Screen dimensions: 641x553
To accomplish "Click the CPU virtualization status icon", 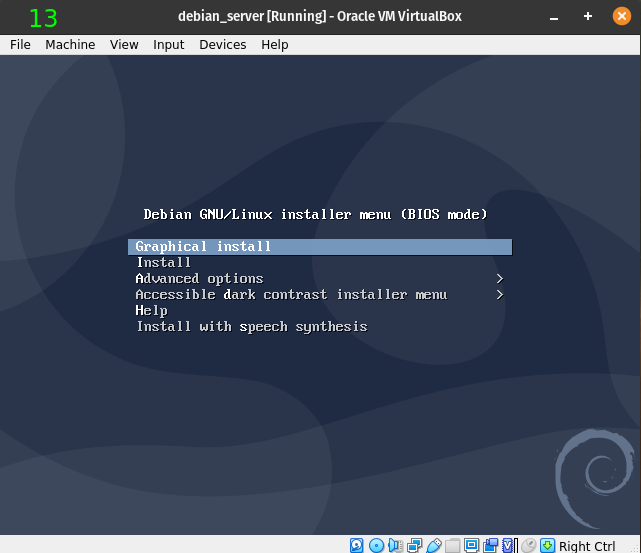I will 508,545.
